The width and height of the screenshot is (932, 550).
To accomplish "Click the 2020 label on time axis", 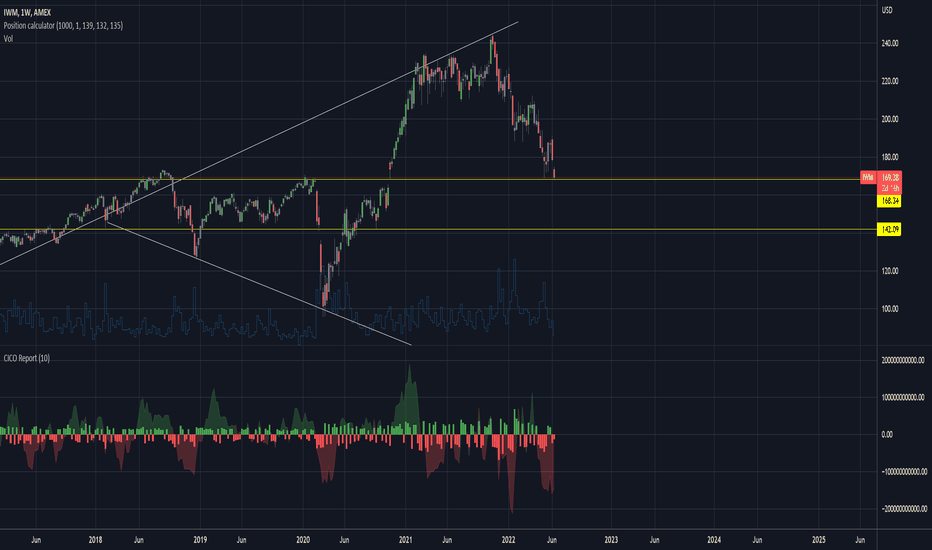I will click(303, 540).
